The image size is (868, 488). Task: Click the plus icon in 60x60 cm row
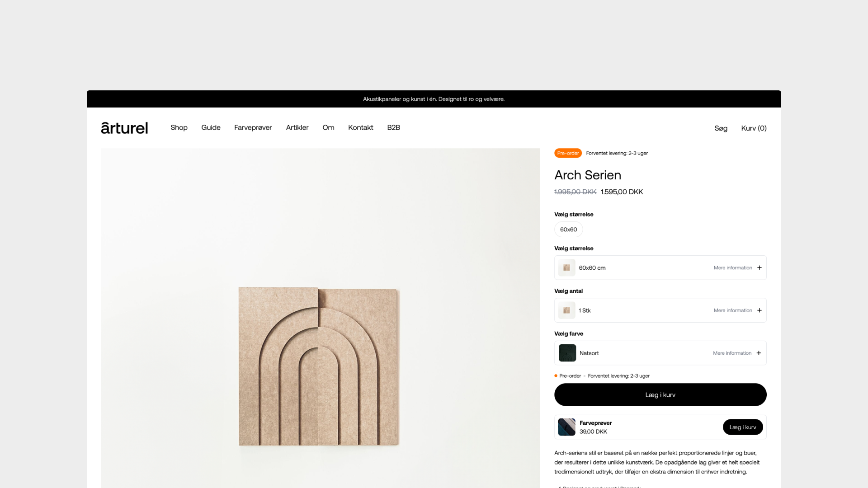(x=759, y=267)
